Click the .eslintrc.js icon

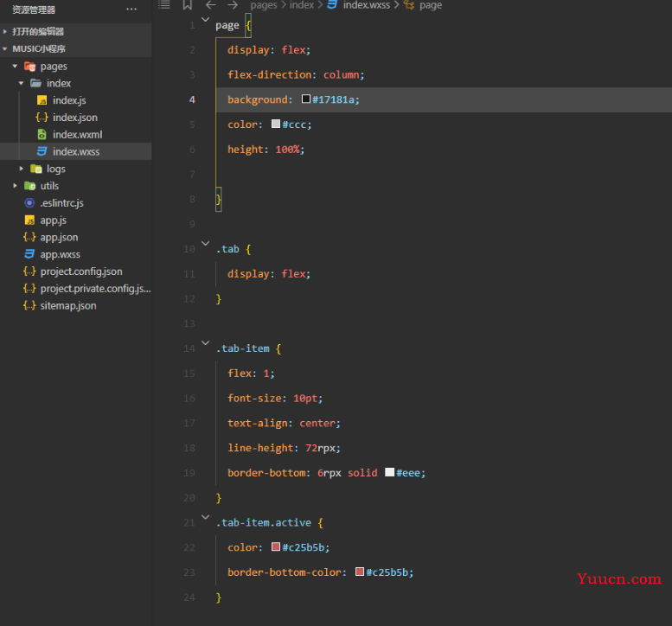(x=29, y=202)
